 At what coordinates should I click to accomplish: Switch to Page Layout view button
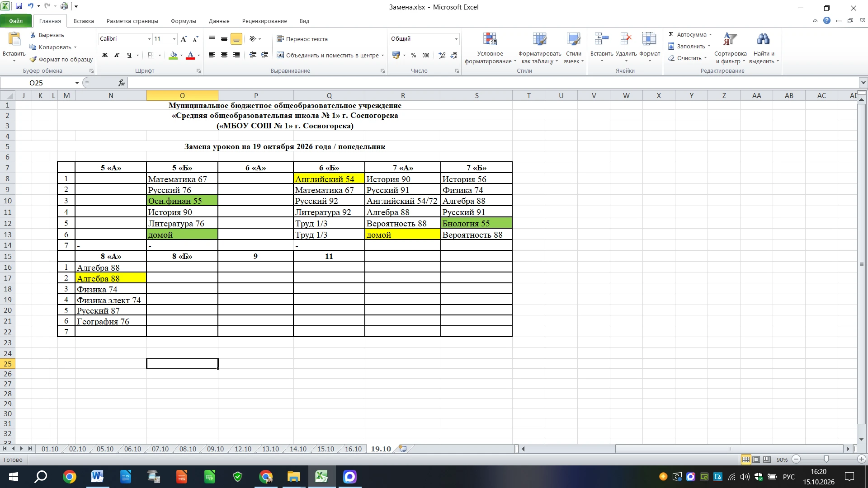click(756, 460)
